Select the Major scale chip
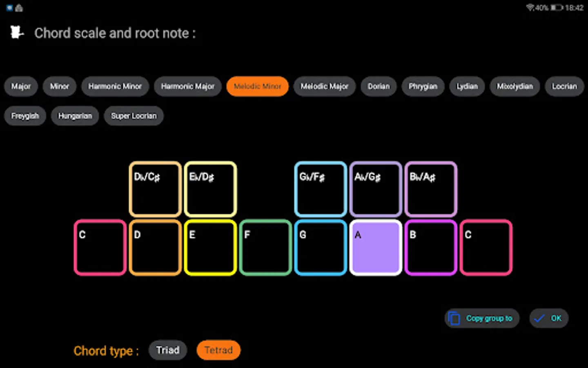 (21, 86)
